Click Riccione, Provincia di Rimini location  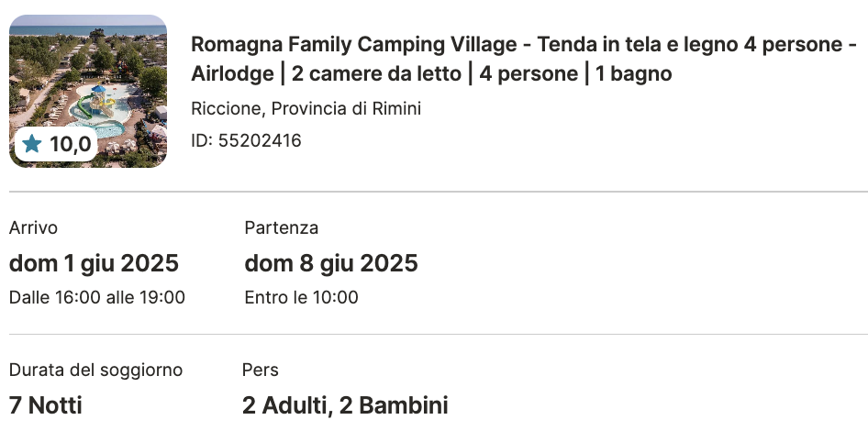coord(306,108)
